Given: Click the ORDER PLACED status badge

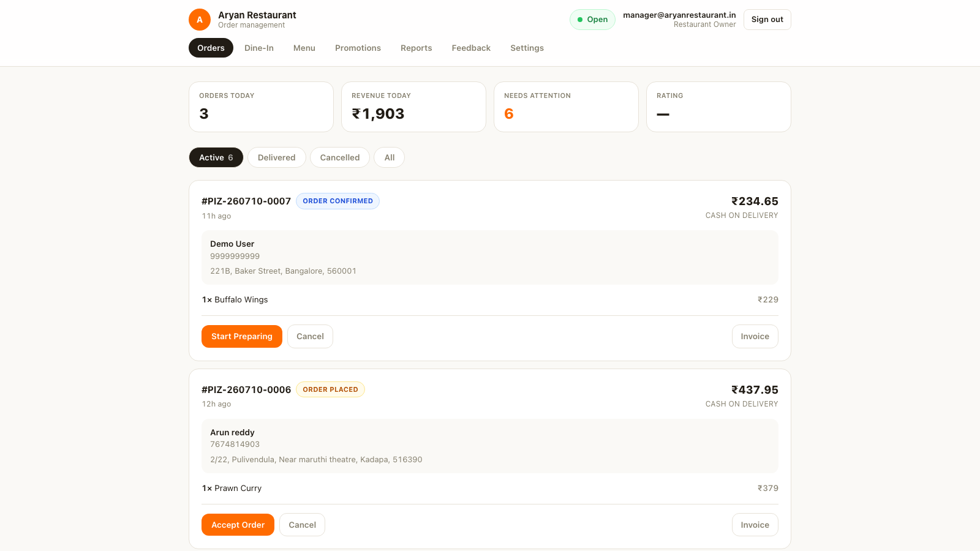Looking at the screenshot, I should pyautogui.click(x=330, y=389).
